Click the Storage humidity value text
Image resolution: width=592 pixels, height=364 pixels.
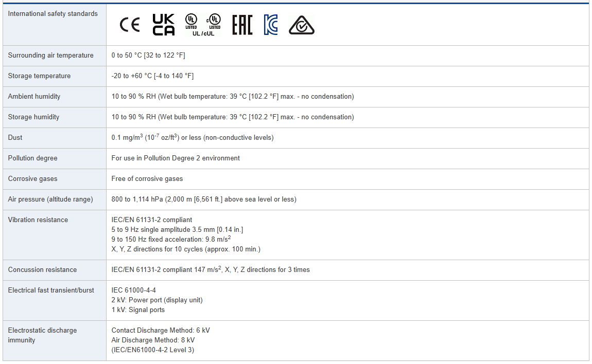point(232,117)
